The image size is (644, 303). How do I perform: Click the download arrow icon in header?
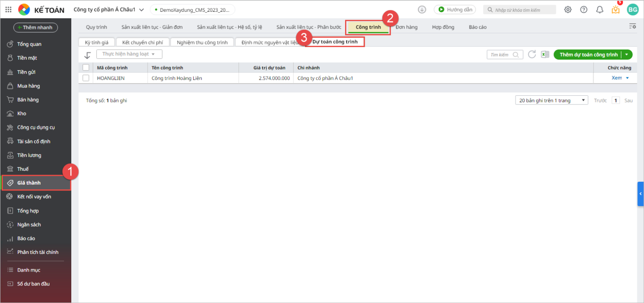click(422, 10)
